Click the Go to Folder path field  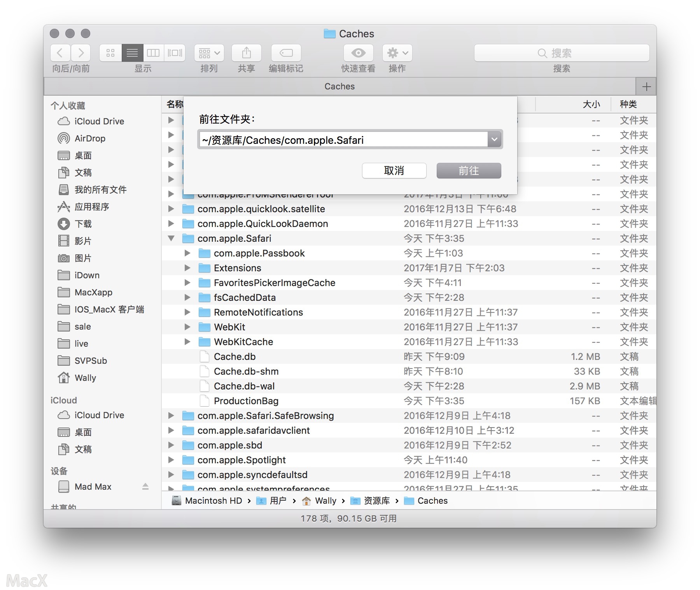[343, 140]
